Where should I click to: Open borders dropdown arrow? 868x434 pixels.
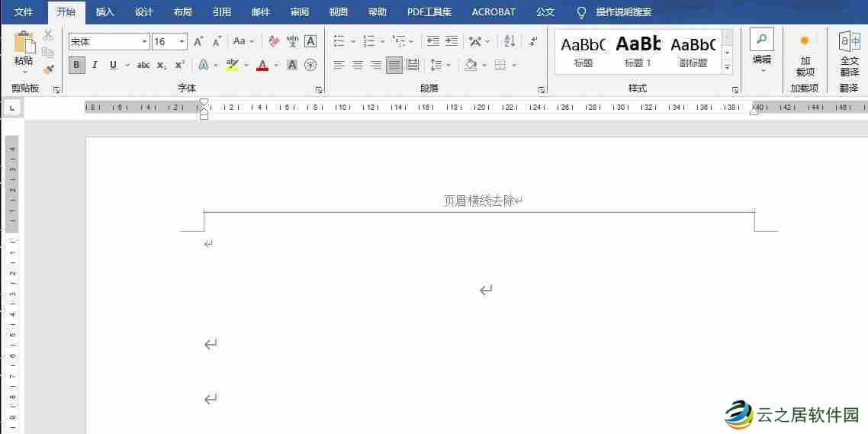[514, 66]
